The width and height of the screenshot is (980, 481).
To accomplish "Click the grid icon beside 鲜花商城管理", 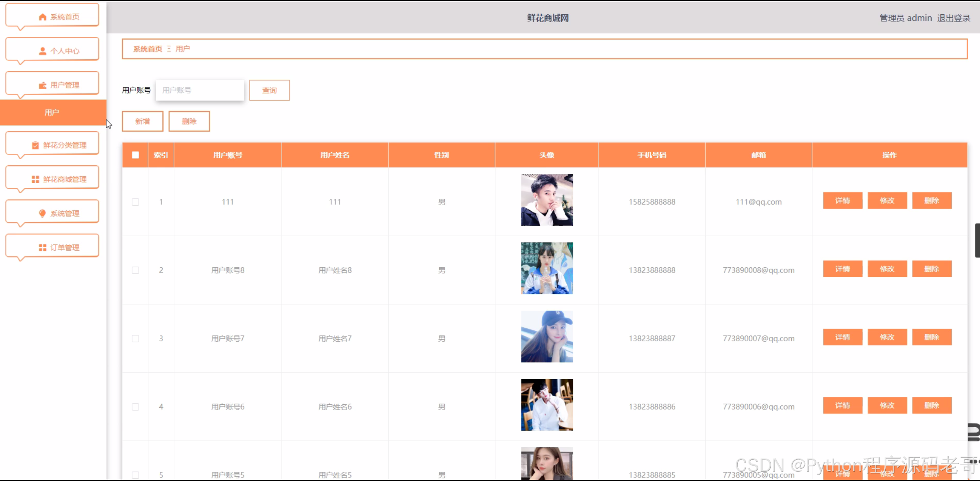I will click(35, 179).
